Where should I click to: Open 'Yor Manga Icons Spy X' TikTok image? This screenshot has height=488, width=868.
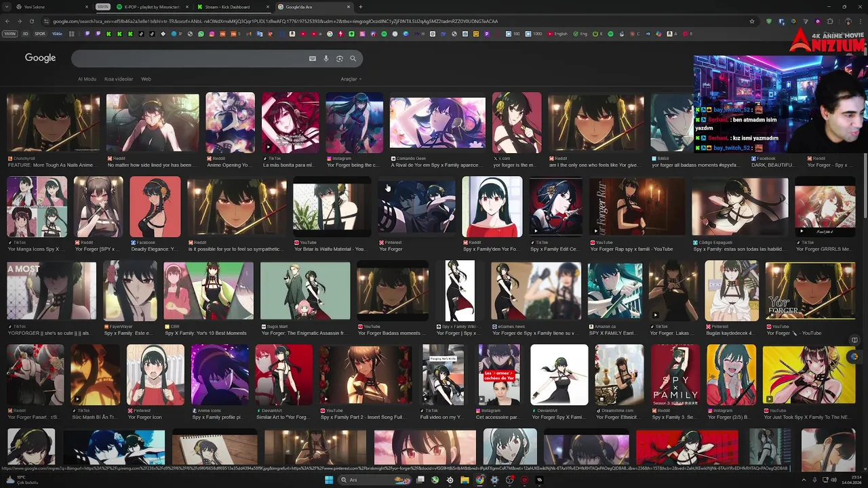click(37, 207)
